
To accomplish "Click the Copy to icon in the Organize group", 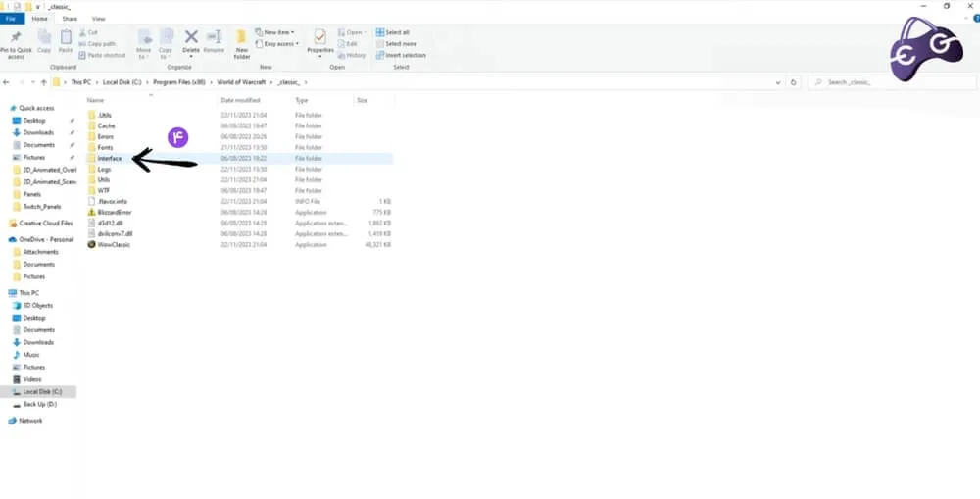I will [x=166, y=37].
